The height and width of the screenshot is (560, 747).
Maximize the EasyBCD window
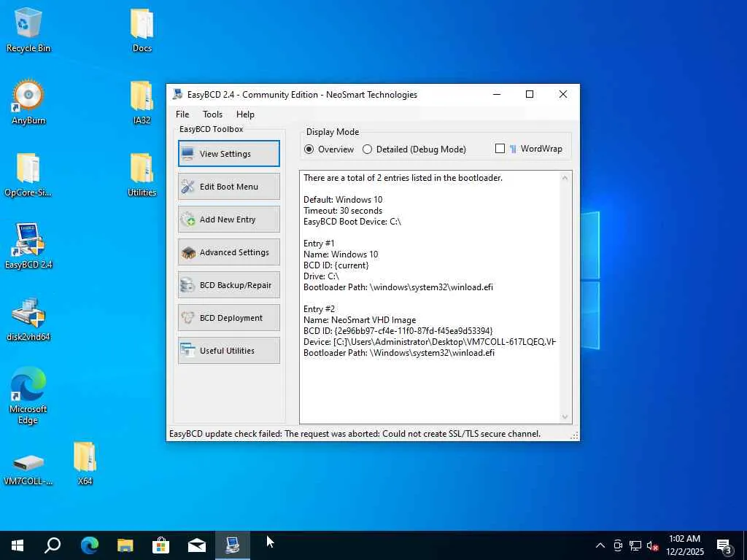[x=530, y=94]
